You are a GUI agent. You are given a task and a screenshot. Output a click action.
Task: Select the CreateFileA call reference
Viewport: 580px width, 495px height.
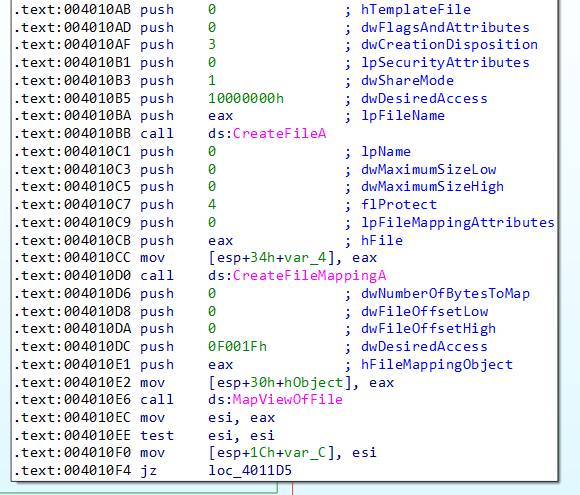(279, 134)
